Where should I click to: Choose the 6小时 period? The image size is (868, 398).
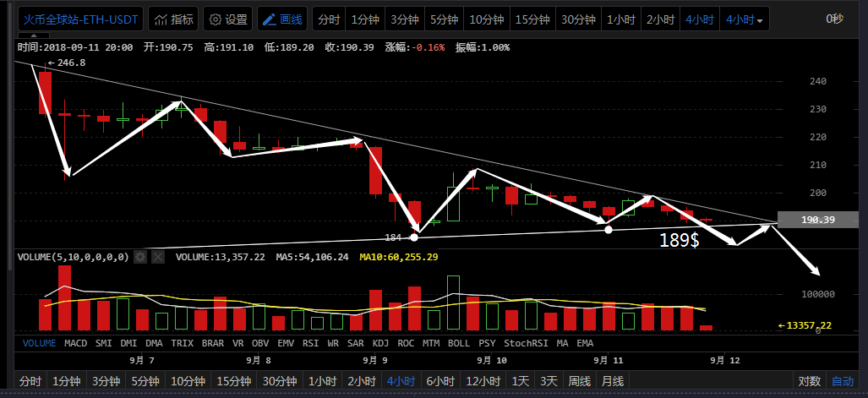(440, 381)
